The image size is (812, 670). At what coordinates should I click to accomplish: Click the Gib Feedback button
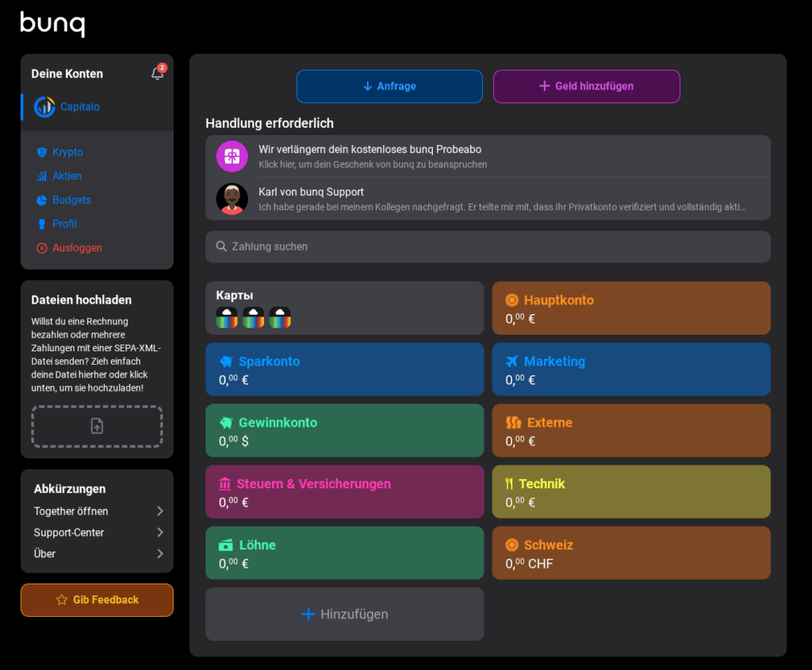coord(97,600)
